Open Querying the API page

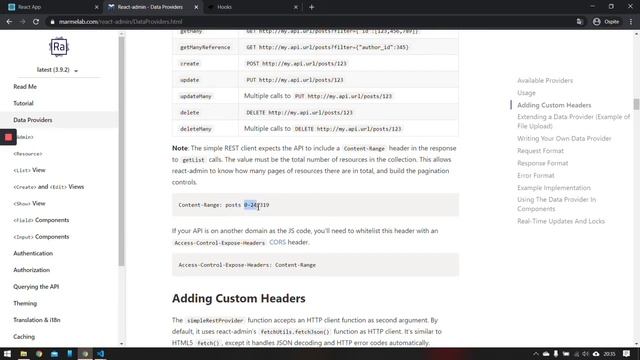coord(36,287)
